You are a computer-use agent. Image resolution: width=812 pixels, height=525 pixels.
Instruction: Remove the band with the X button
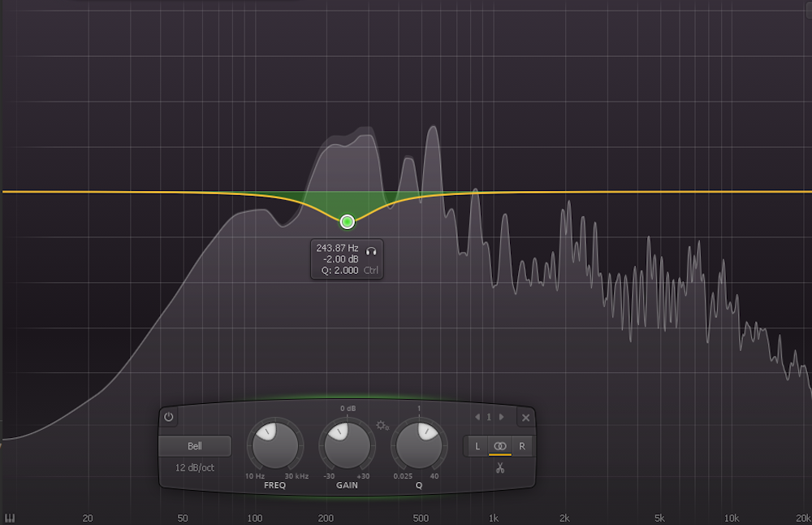(x=525, y=416)
